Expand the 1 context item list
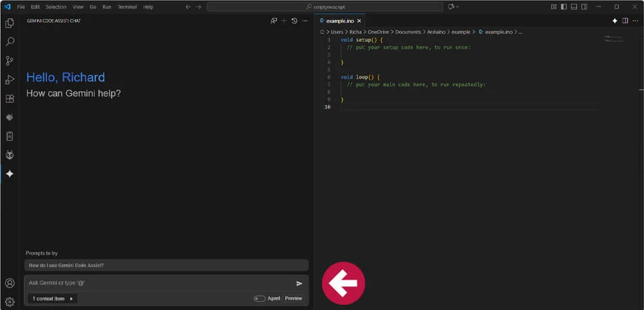The height and width of the screenshot is (310, 644). pos(52,298)
